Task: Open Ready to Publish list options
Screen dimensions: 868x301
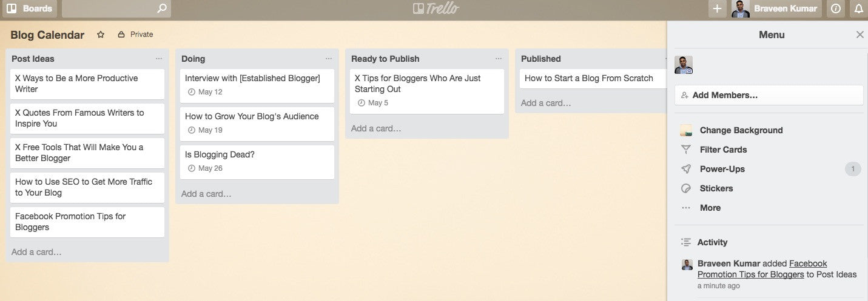Action: tap(499, 59)
